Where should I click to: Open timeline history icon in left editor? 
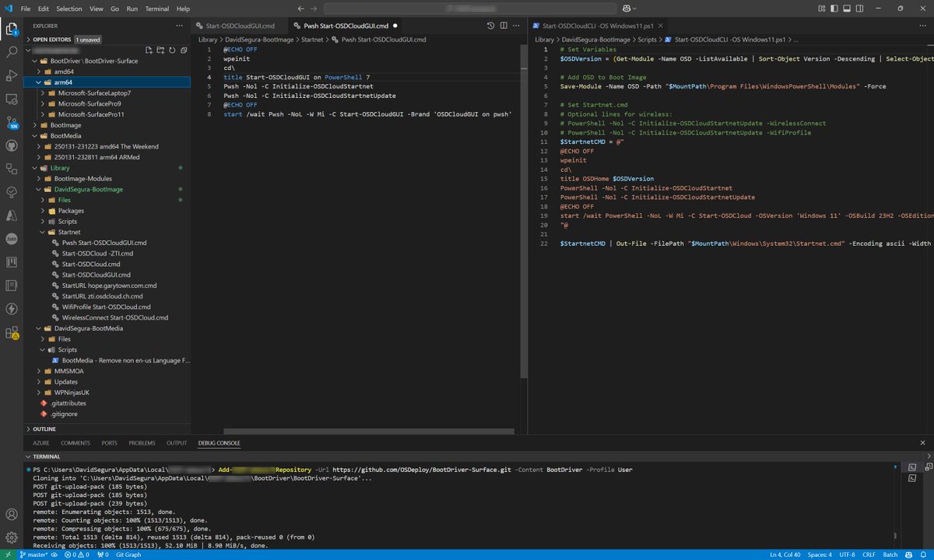click(491, 26)
